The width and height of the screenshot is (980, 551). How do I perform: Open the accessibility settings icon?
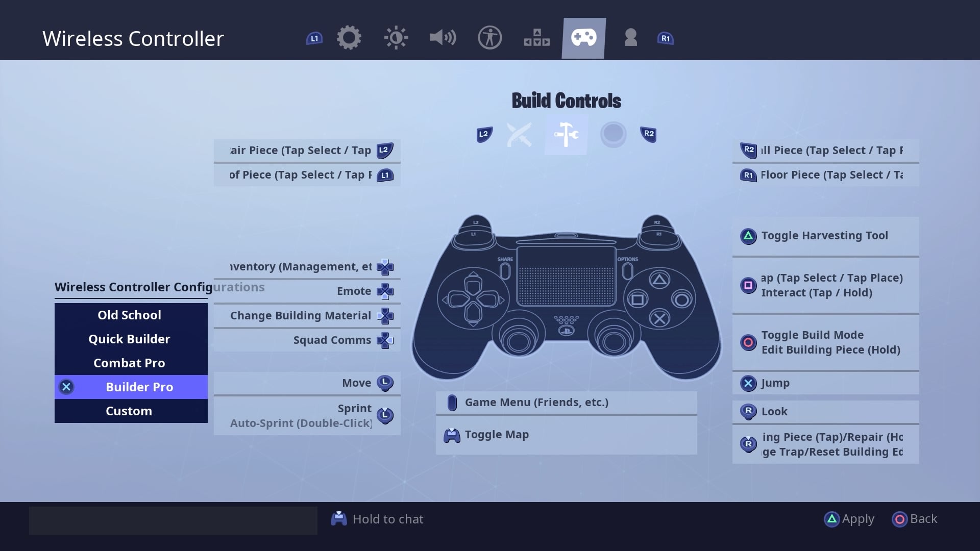489,38
